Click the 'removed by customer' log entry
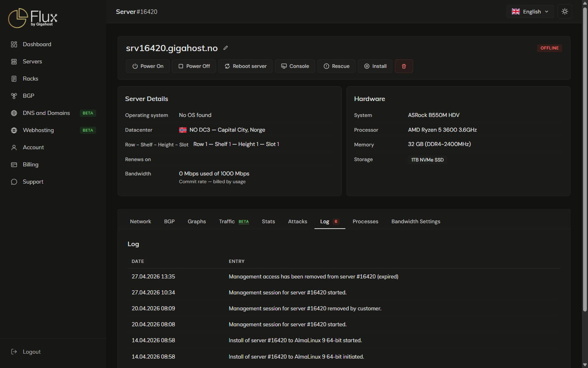588x368 pixels. click(x=305, y=309)
